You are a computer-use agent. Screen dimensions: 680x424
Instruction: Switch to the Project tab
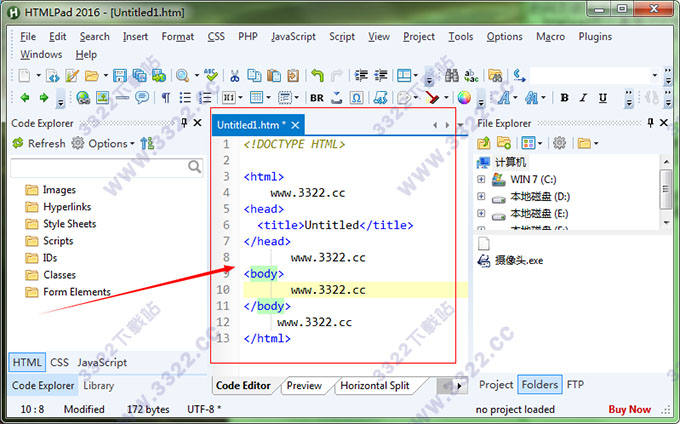496,385
